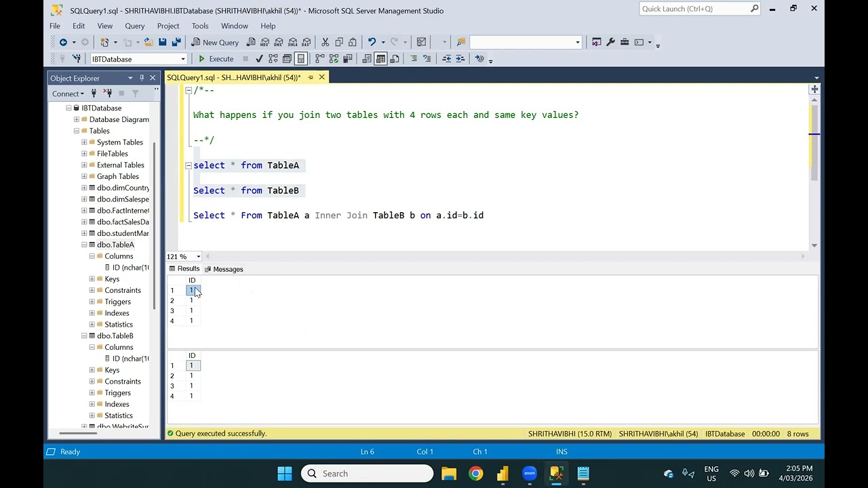This screenshot has height=488, width=868.
Task: Pin the Object Explorer panel
Action: click(x=142, y=78)
